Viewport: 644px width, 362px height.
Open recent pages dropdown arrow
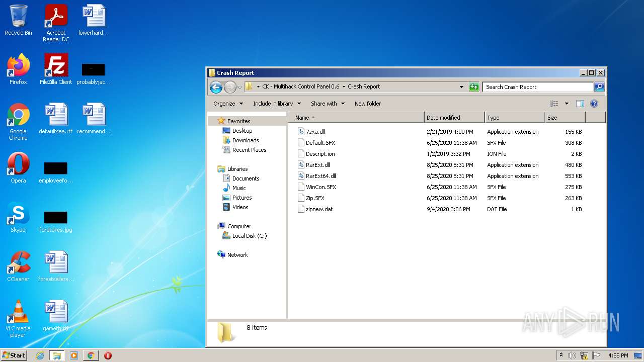coord(239,87)
